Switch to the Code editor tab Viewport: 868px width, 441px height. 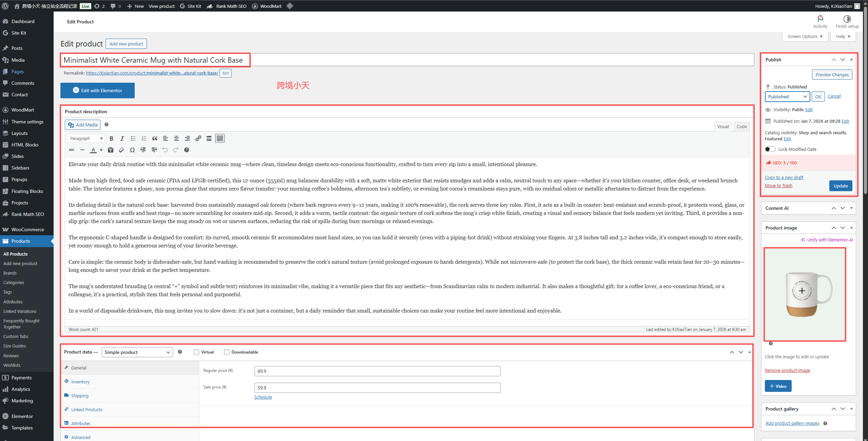pyautogui.click(x=741, y=126)
